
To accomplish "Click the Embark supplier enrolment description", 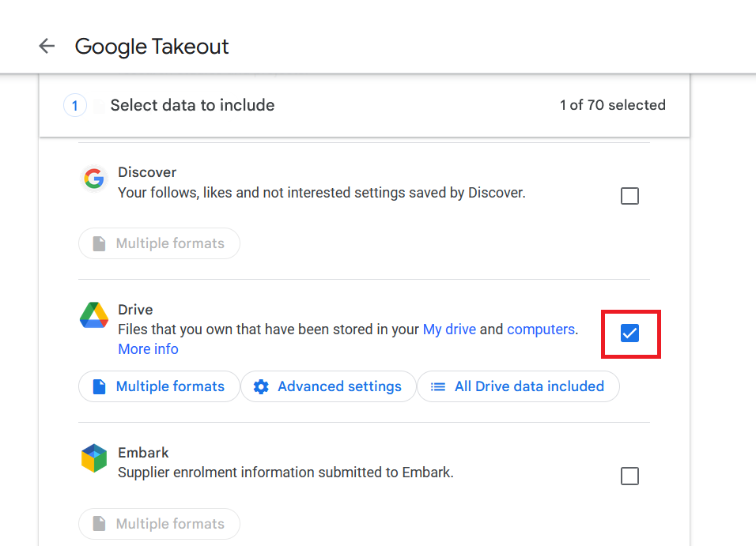I will pyautogui.click(x=286, y=473).
